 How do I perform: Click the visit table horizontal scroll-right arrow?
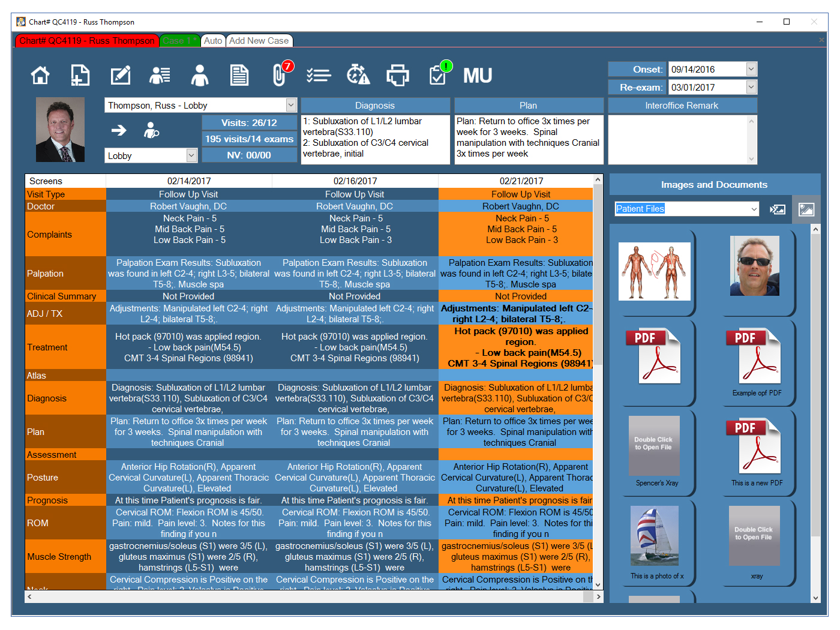[598, 597]
